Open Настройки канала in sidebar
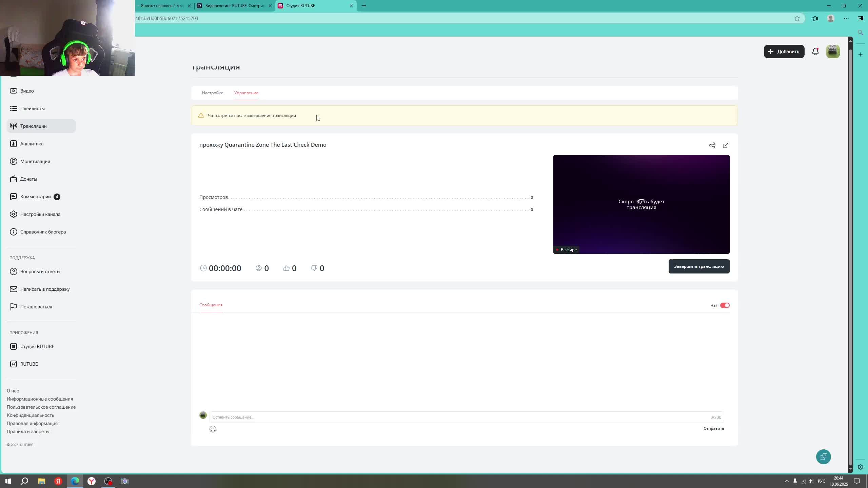The image size is (868, 488). (x=41, y=214)
